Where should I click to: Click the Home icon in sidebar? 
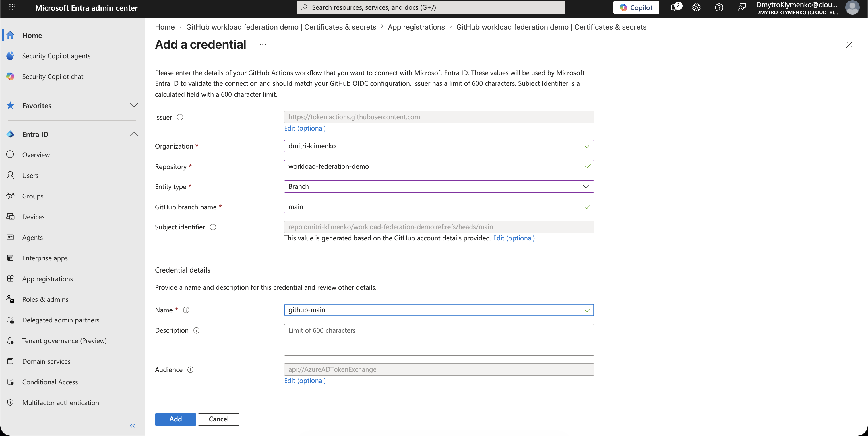point(10,35)
